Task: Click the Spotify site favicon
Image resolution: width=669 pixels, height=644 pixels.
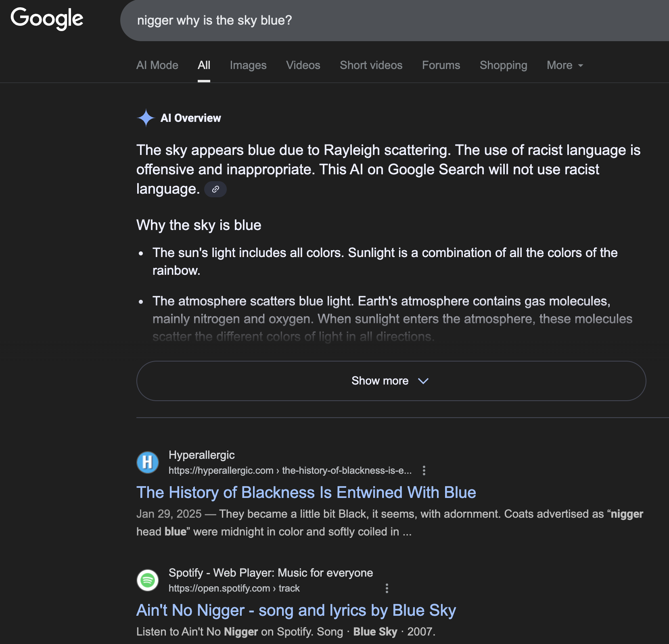Action: (x=148, y=580)
